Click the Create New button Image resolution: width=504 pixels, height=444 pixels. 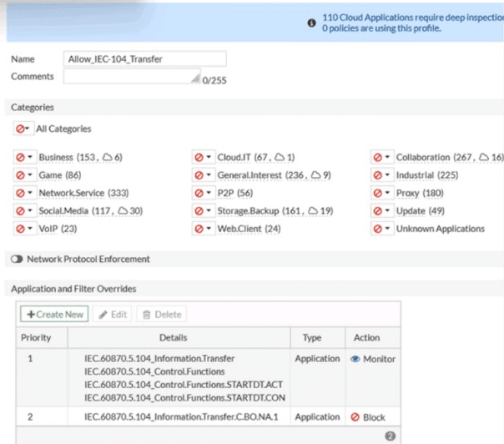(x=54, y=315)
